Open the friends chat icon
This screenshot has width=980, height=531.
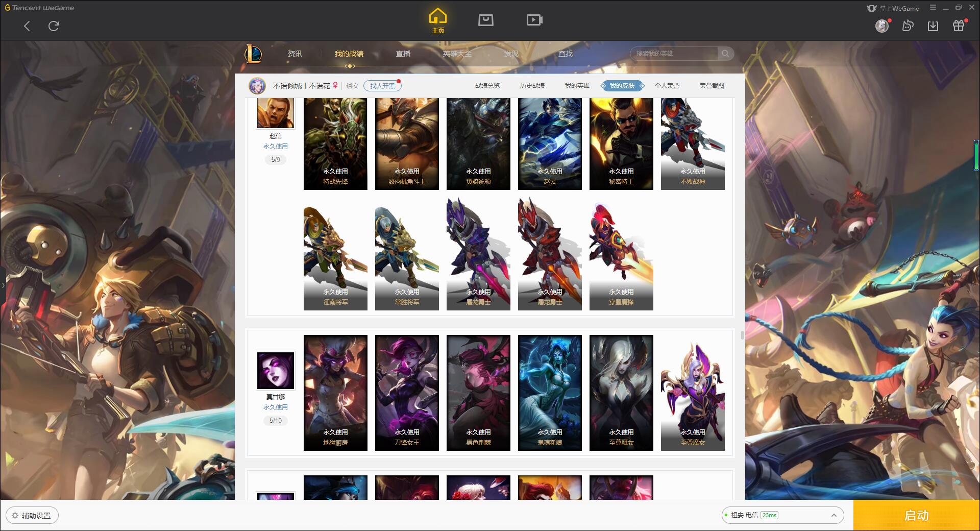click(908, 26)
